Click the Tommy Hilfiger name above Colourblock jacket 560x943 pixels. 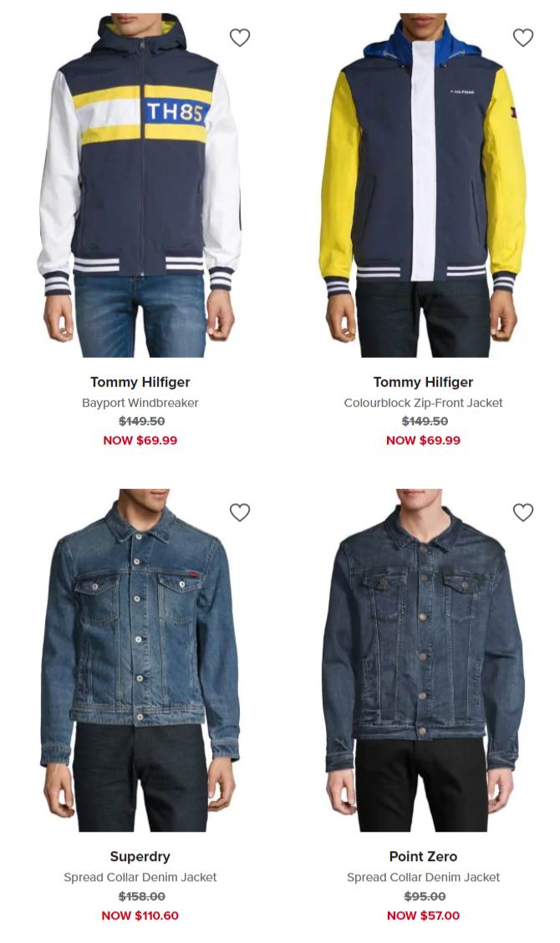click(x=424, y=382)
